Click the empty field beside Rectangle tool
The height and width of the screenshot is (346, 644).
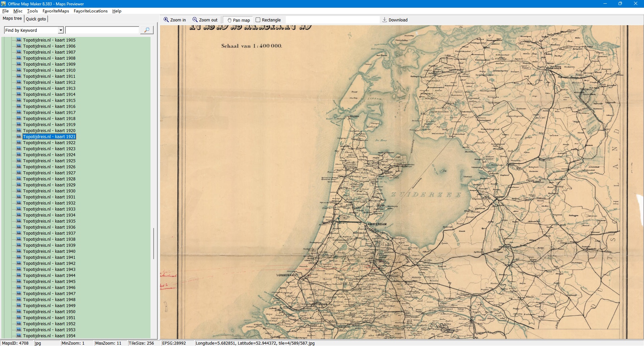pyautogui.click(x=332, y=20)
